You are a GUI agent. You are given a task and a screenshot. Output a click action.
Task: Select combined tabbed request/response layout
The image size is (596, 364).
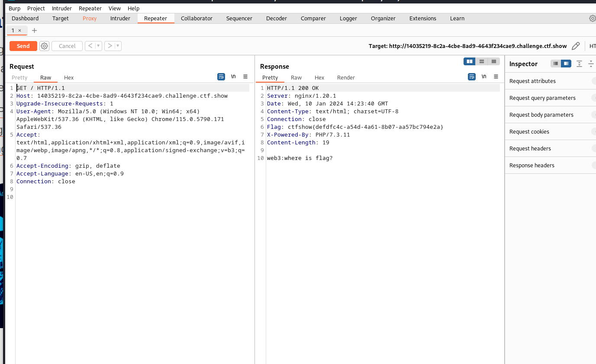[x=493, y=61]
